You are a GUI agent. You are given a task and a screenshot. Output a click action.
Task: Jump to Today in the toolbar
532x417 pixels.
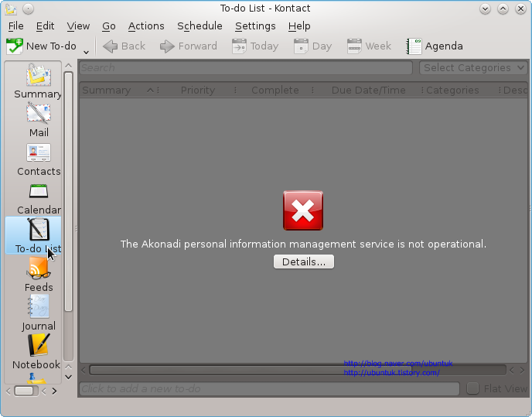(255, 46)
